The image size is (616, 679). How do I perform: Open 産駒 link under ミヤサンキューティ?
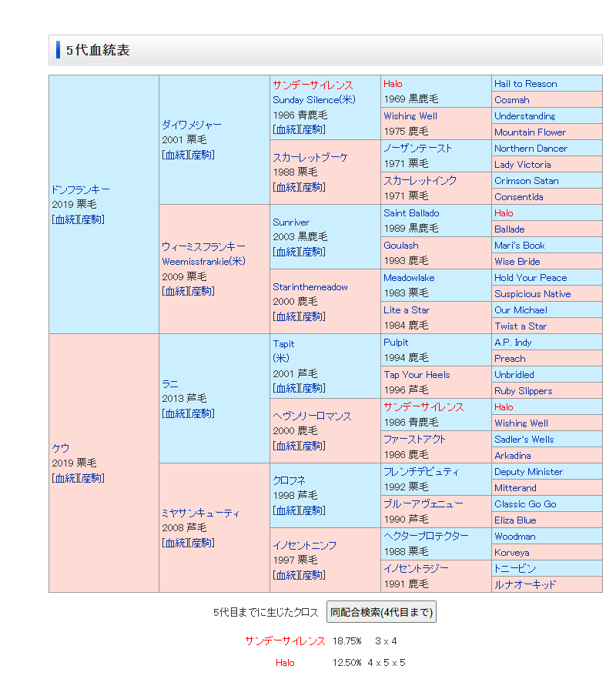202,543
